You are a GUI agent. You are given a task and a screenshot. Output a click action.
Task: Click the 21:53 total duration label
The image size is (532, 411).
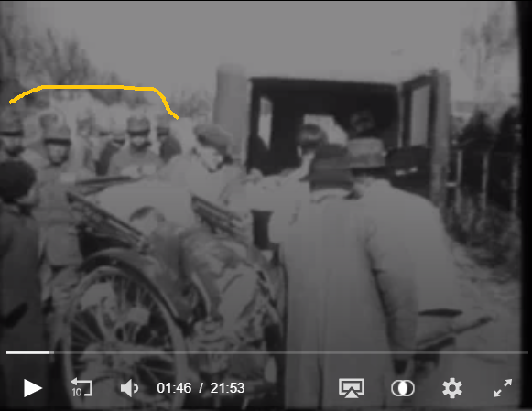tap(227, 388)
